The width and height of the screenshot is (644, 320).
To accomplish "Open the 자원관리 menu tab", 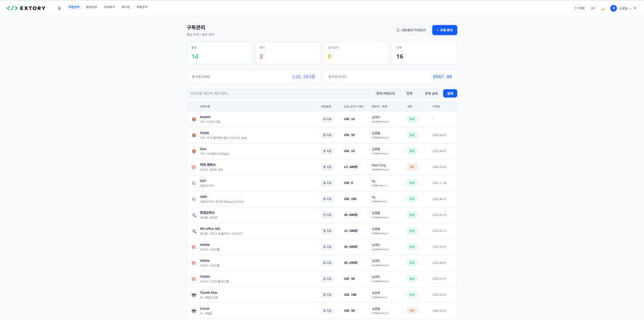I will [74, 8].
